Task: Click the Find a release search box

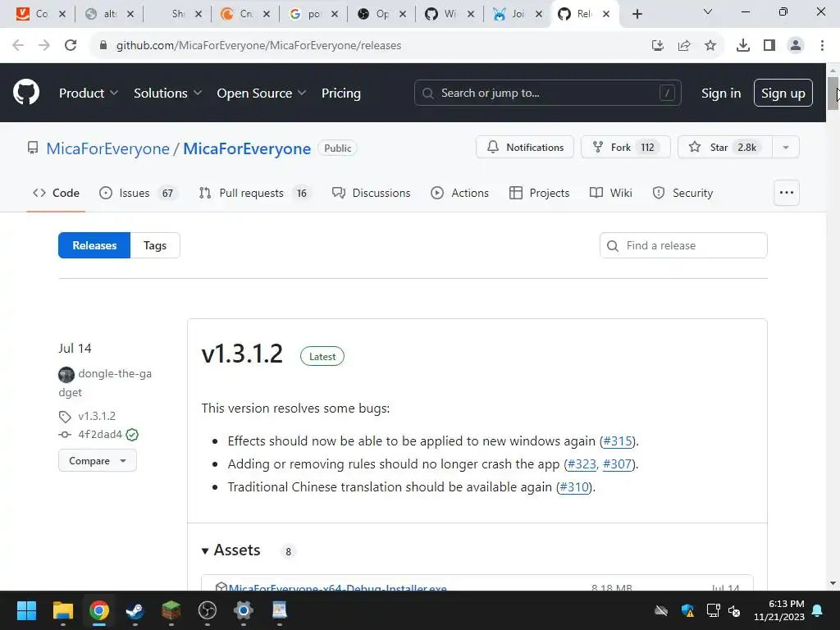Action: point(683,245)
